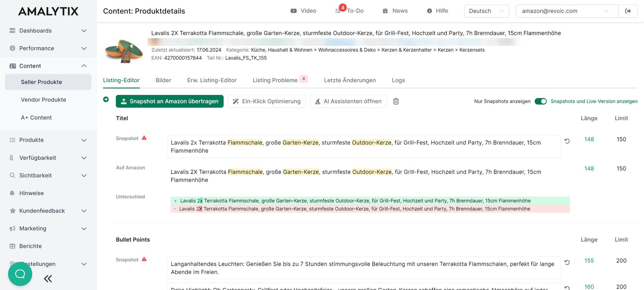Screen dimensions: 644x290
Task: Switch to the Logs tab
Action: [x=398, y=80]
